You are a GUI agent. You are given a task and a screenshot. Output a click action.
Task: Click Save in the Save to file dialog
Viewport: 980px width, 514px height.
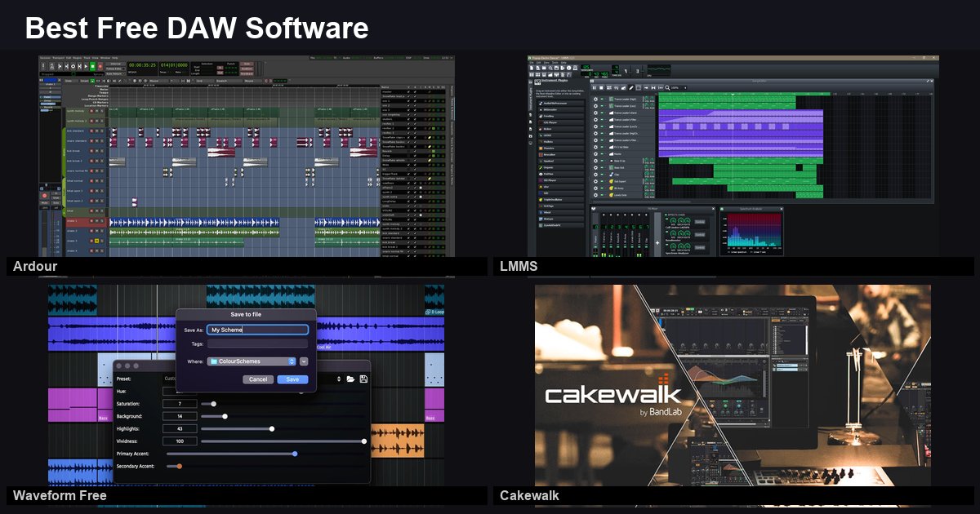(292, 379)
